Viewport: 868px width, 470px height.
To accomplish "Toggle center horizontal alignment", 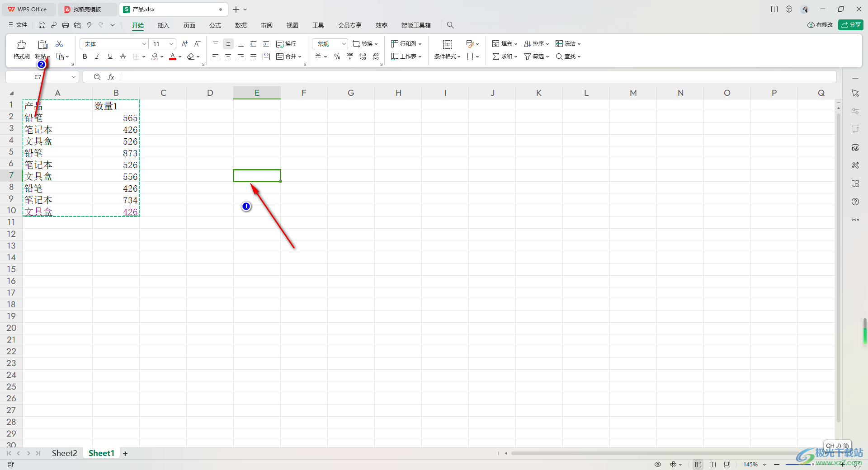I will (x=228, y=56).
